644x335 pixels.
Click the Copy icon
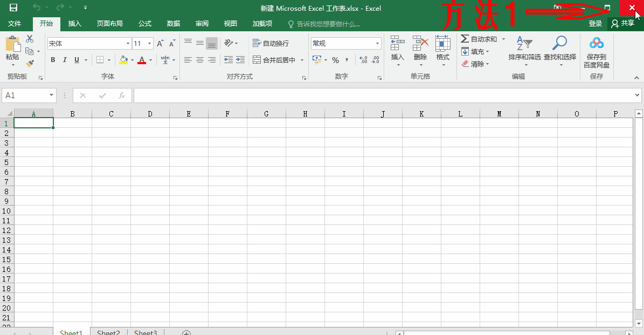(x=29, y=51)
